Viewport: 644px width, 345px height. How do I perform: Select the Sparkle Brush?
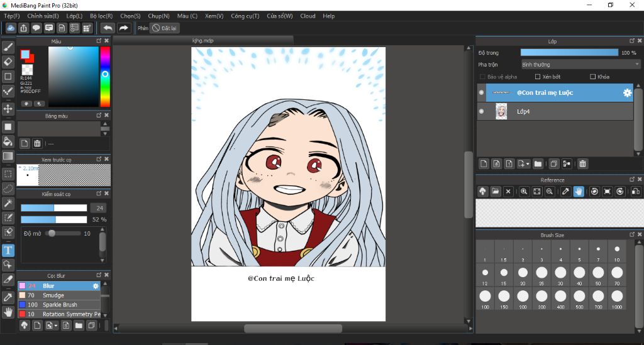pos(58,305)
